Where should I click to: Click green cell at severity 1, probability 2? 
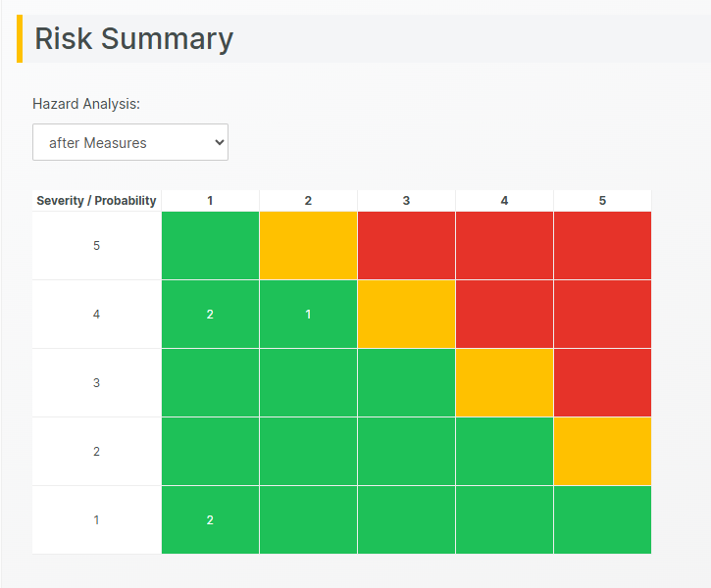click(308, 520)
